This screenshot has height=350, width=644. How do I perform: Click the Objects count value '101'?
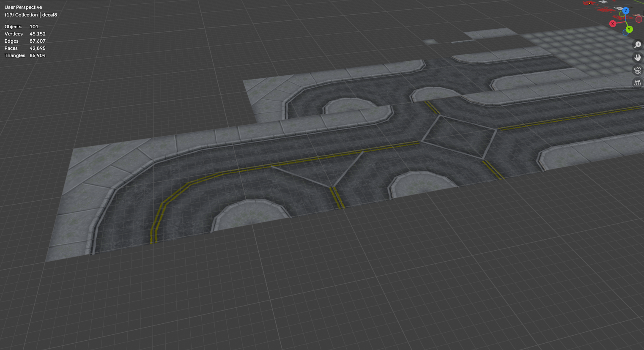(34, 27)
